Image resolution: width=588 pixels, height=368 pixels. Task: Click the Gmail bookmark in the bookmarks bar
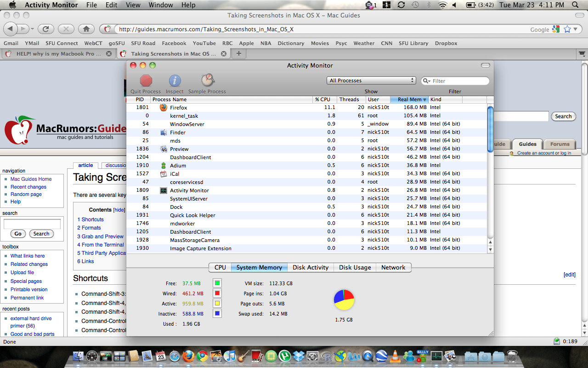pos(11,43)
